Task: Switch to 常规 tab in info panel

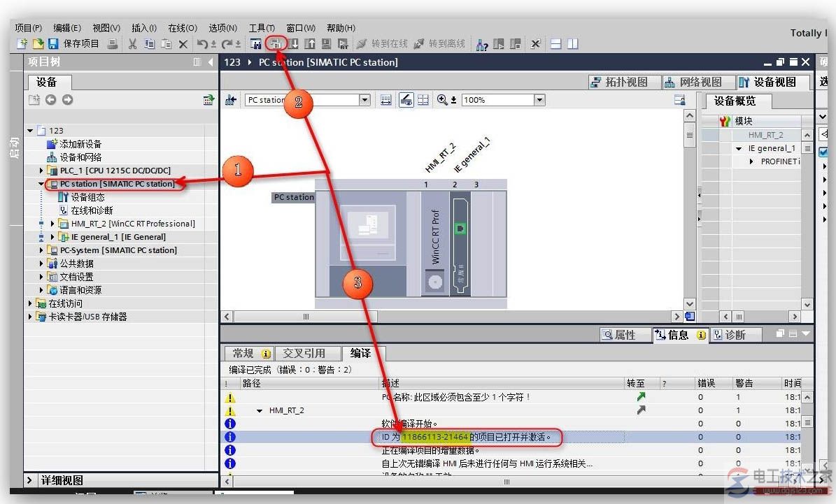Action: point(250,353)
